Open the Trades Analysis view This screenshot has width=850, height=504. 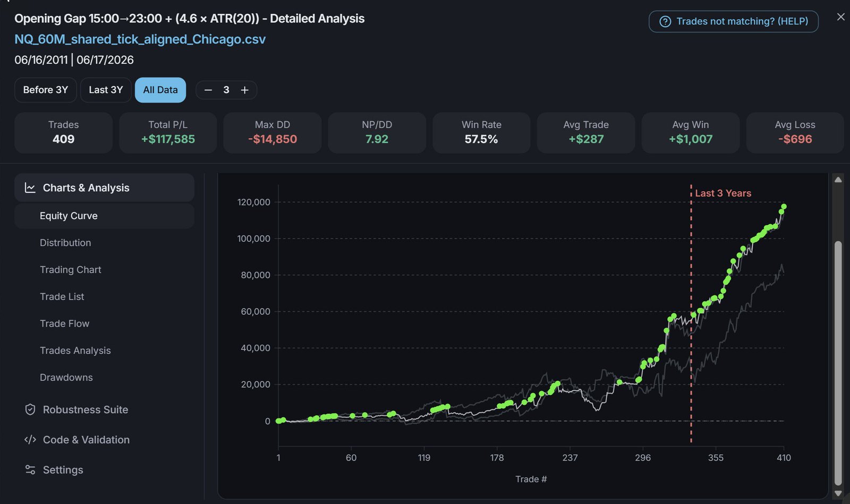click(x=104, y=351)
